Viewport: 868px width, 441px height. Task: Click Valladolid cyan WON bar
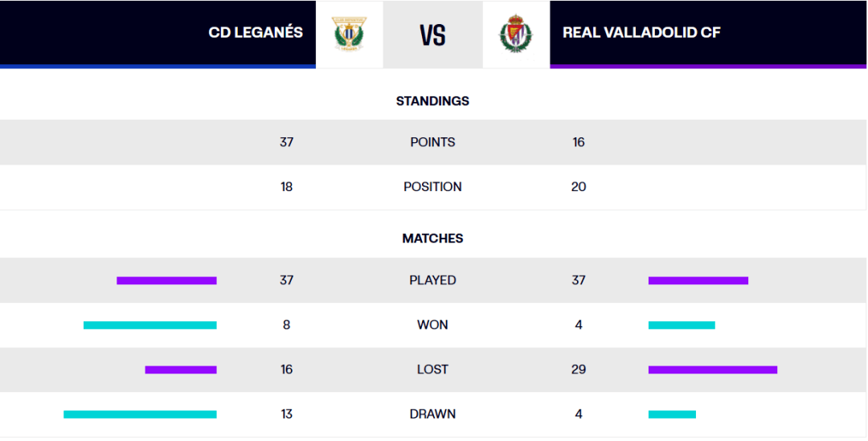pos(682,325)
